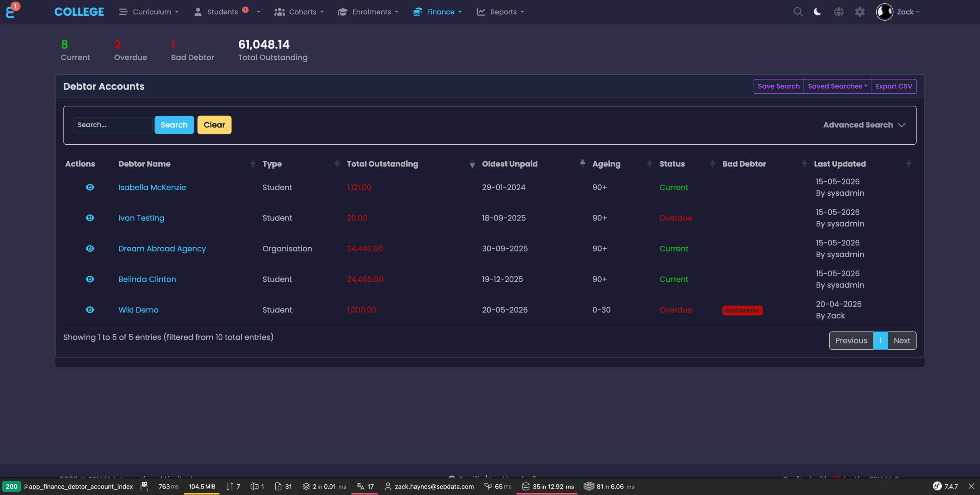Open the memory usage 104.5 MiB panel
The width and height of the screenshot is (980, 495).
(202, 486)
